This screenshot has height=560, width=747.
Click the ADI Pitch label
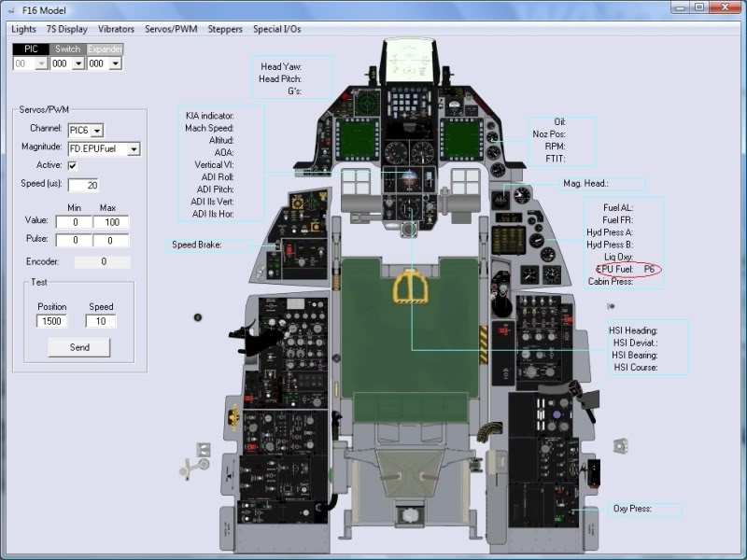point(216,189)
